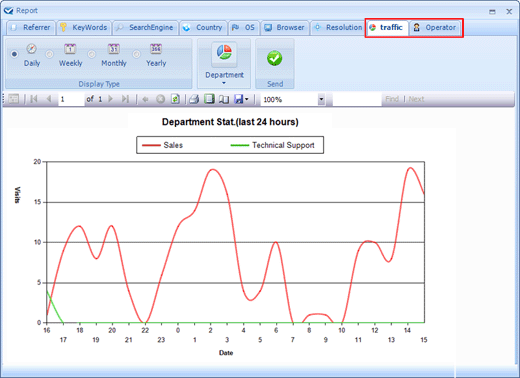Click the Sales legend entry
This screenshot has width=520, height=378.
point(163,145)
